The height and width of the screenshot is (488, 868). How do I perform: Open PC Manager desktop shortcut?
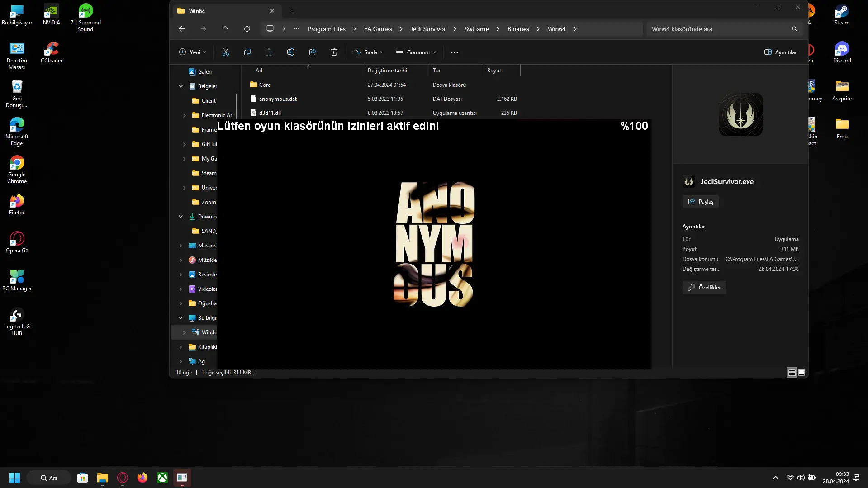[x=17, y=280]
